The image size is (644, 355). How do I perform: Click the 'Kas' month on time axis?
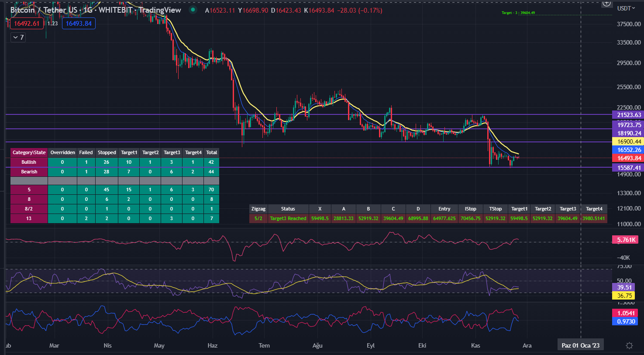click(x=475, y=345)
